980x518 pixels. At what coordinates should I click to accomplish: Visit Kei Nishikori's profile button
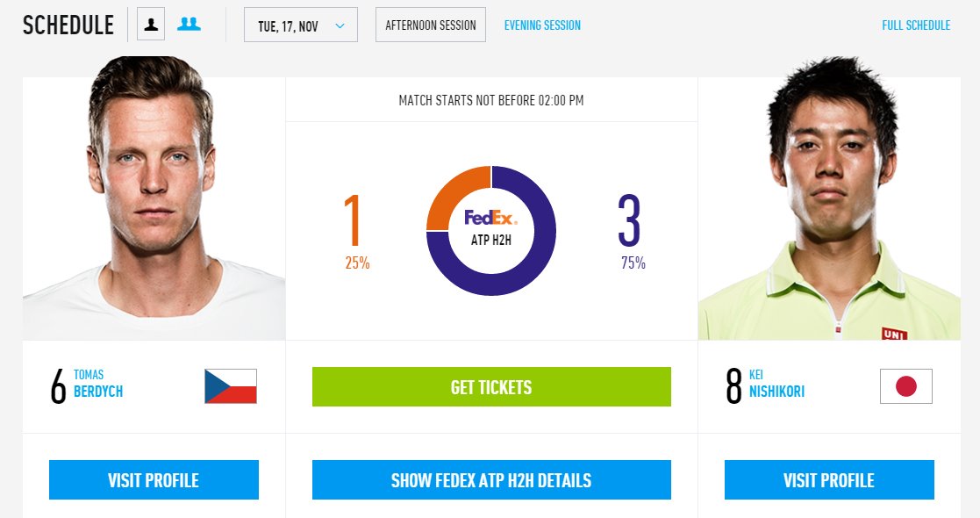tap(829, 480)
